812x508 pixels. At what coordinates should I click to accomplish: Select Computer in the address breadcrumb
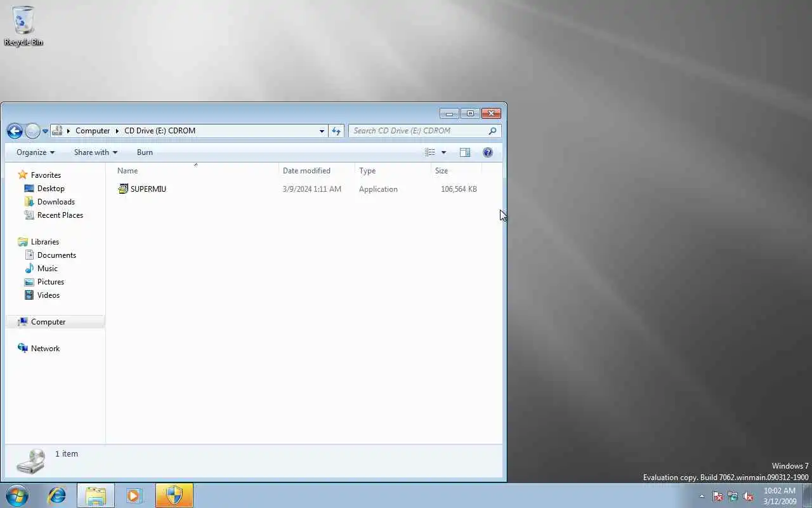click(x=93, y=131)
